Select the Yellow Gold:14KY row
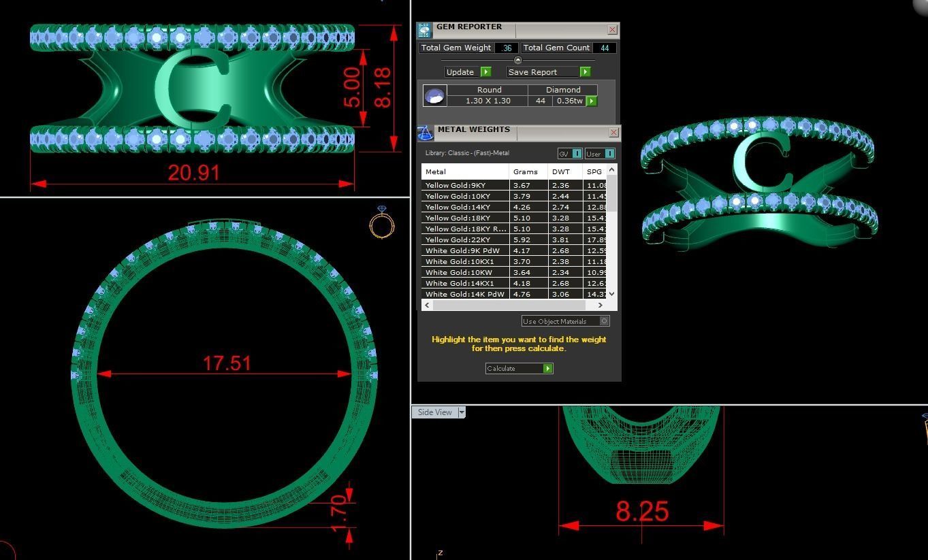 coord(514,207)
